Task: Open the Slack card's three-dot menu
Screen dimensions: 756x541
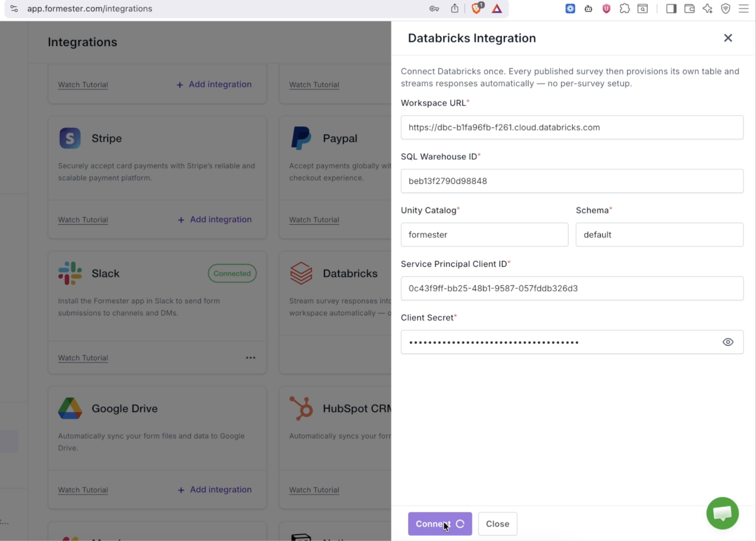Action: coord(250,358)
